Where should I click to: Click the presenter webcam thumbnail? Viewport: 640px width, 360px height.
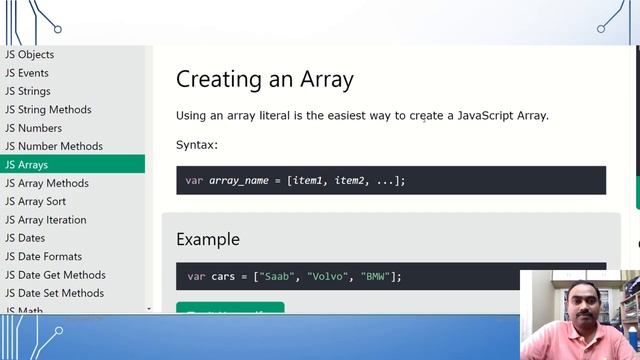click(x=580, y=315)
